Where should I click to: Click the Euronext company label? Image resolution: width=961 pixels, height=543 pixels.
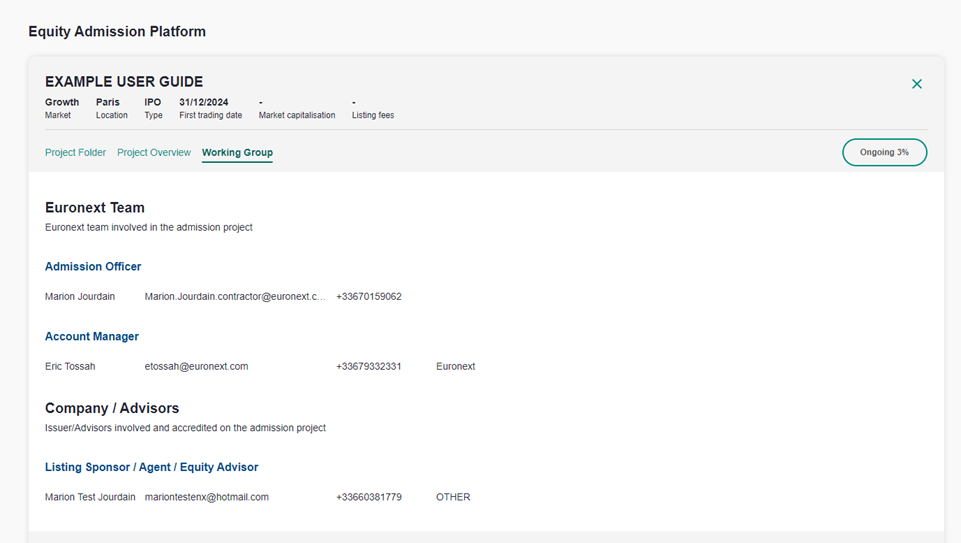pyautogui.click(x=455, y=366)
